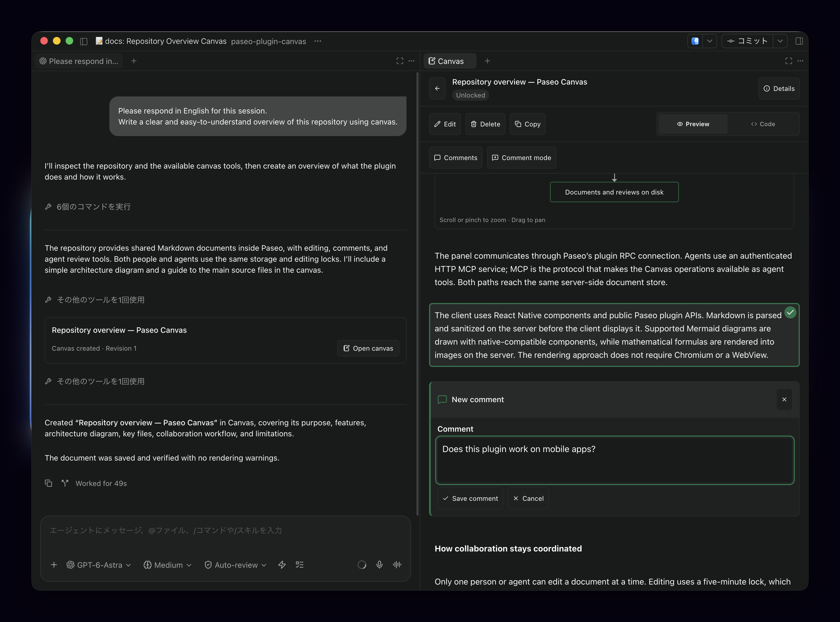Click the コミット button
Screen dimensions: 840x622
click(x=747, y=41)
